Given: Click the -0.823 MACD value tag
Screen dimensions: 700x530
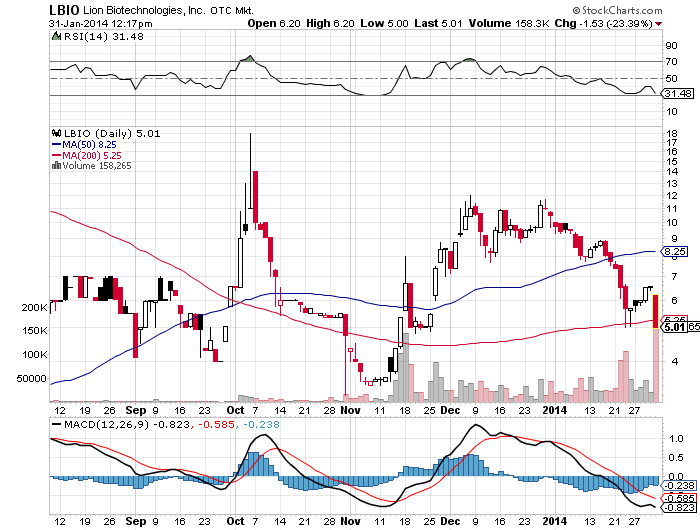Looking at the screenshot, I should coord(679,508).
